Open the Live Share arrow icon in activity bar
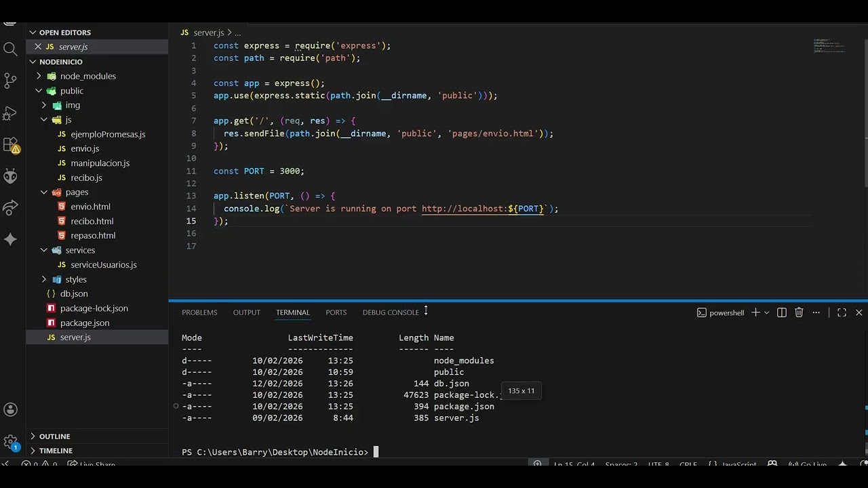The image size is (868, 488). (10, 208)
